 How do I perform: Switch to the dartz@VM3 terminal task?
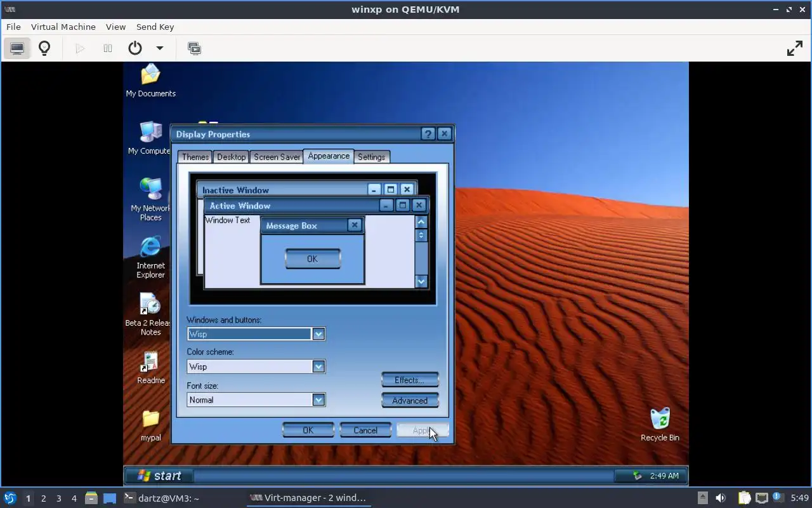(162, 498)
